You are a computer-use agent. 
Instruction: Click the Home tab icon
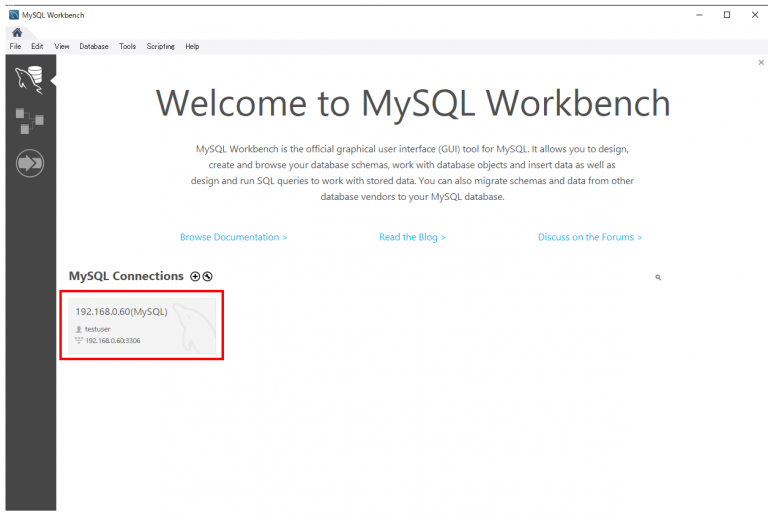(x=16, y=33)
